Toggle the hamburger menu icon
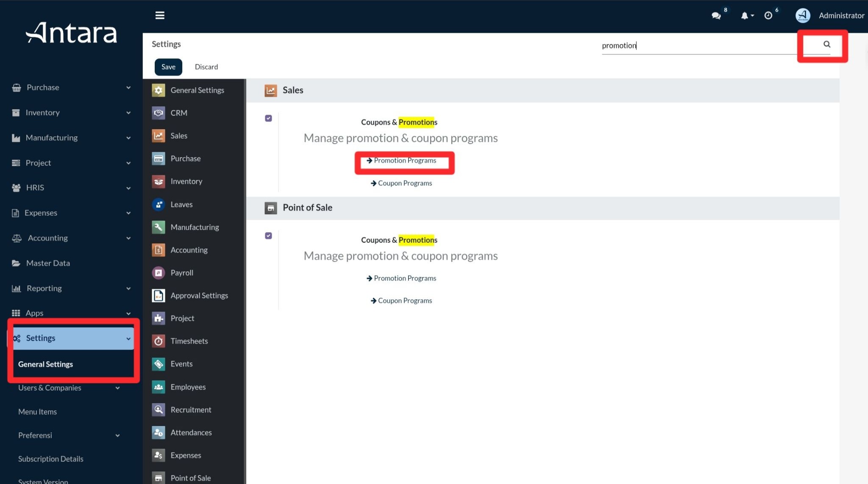 pos(160,15)
